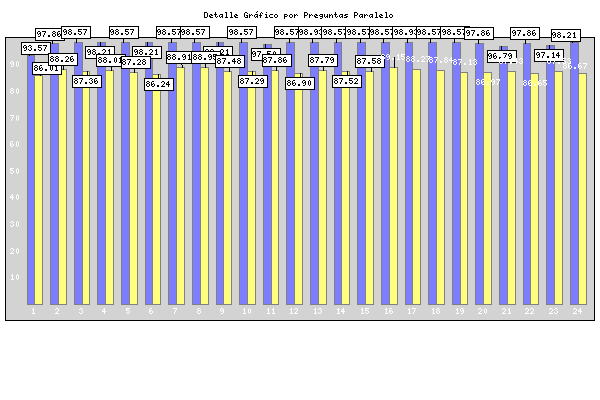Image resolution: width=600 pixels, height=400 pixels.
Task: Click y-axis tick label 20
Action: (15, 251)
